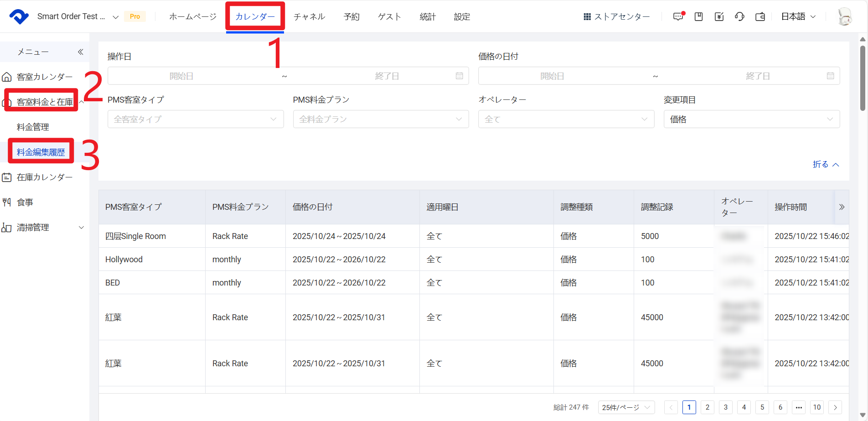Click the 操作日 開始日 date field
The image size is (868, 421).
click(181, 76)
